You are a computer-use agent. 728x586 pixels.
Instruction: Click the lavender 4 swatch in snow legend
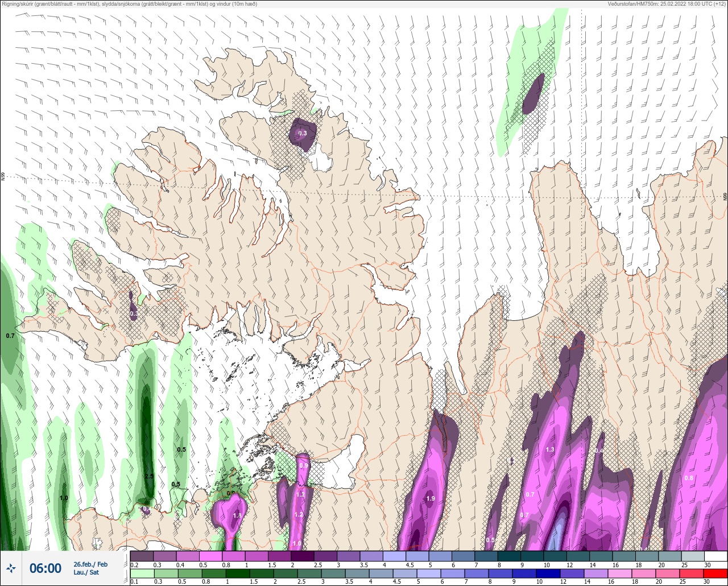click(394, 556)
